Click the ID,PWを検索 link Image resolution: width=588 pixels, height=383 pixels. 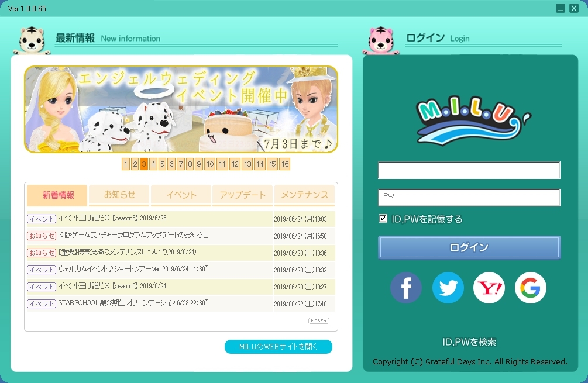click(x=469, y=342)
